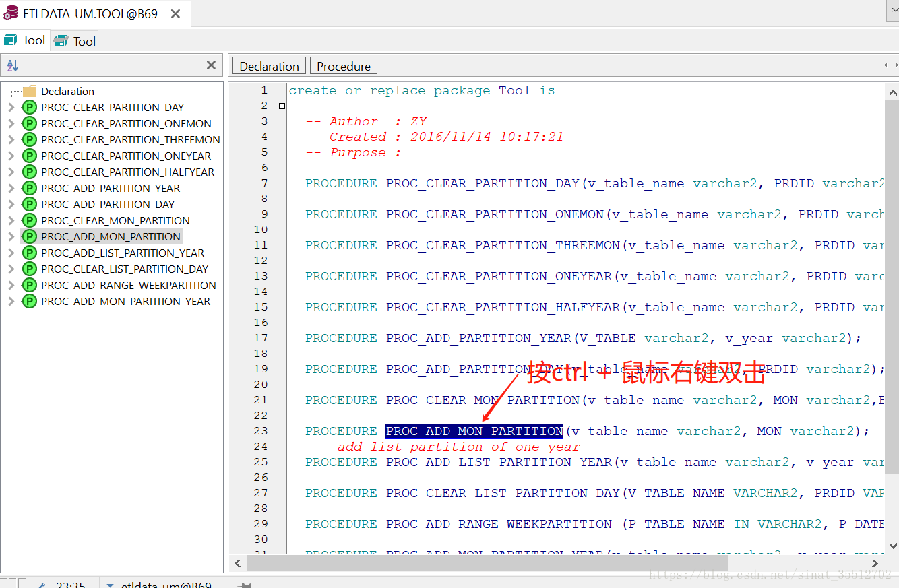
Task: Click the green P icon of PROC_CLEAR_PARTITION_THREEMON
Action: [x=29, y=139]
